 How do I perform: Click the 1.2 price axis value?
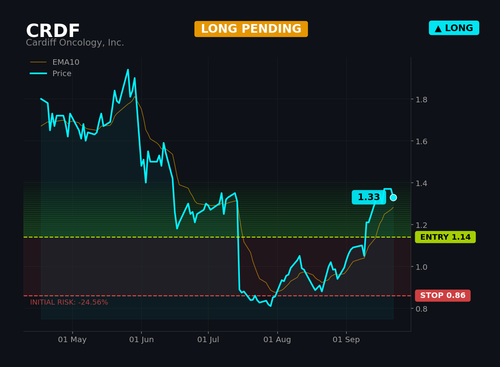(421, 225)
